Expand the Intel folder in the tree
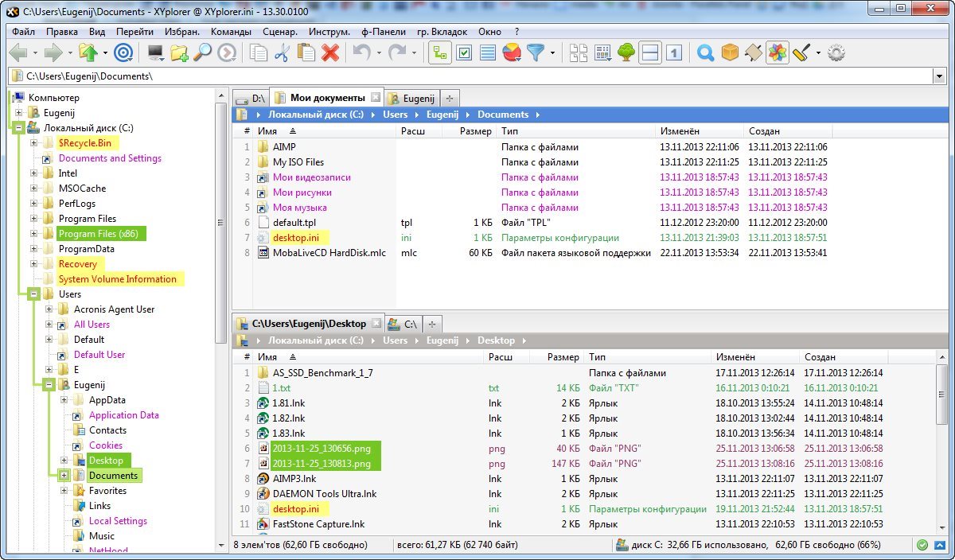 (34, 173)
